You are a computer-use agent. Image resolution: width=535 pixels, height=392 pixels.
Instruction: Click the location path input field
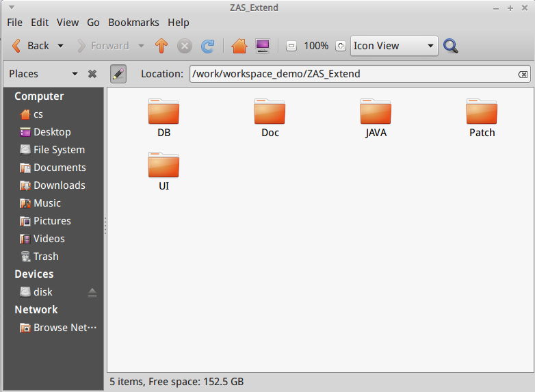(x=349, y=74)
